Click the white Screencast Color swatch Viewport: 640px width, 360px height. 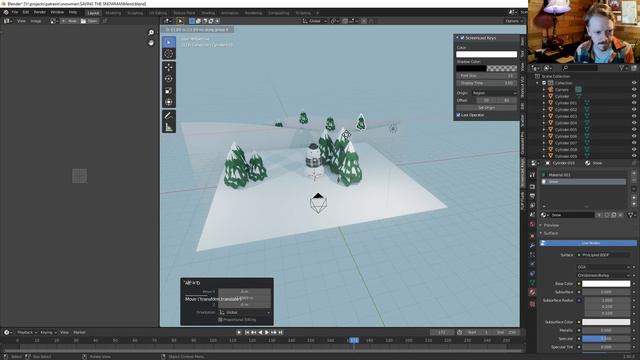point(487,54)
